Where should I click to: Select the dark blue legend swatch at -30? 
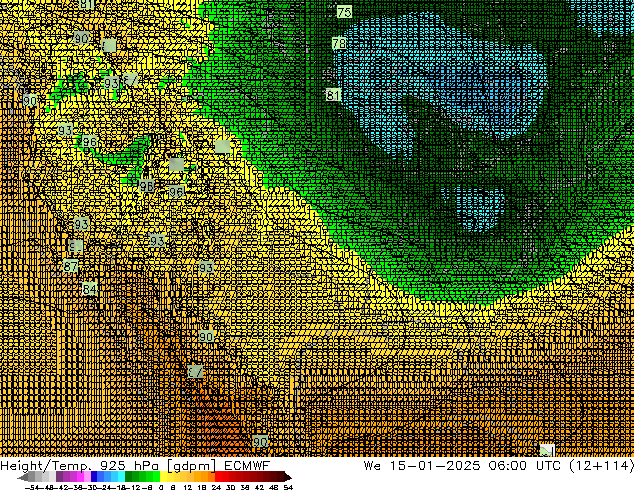coord(94,477)
